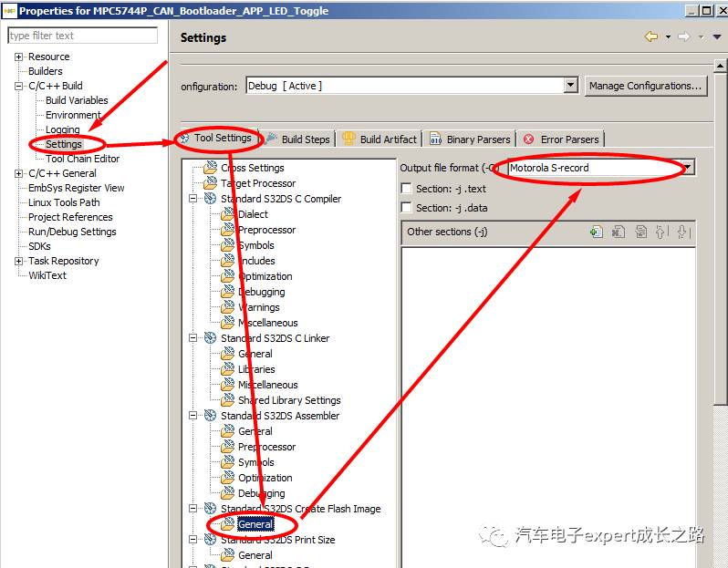The image size is (728, 568).
Task: Click the Standard S32DS Print Size tool icon
Action: coord(211,539)
